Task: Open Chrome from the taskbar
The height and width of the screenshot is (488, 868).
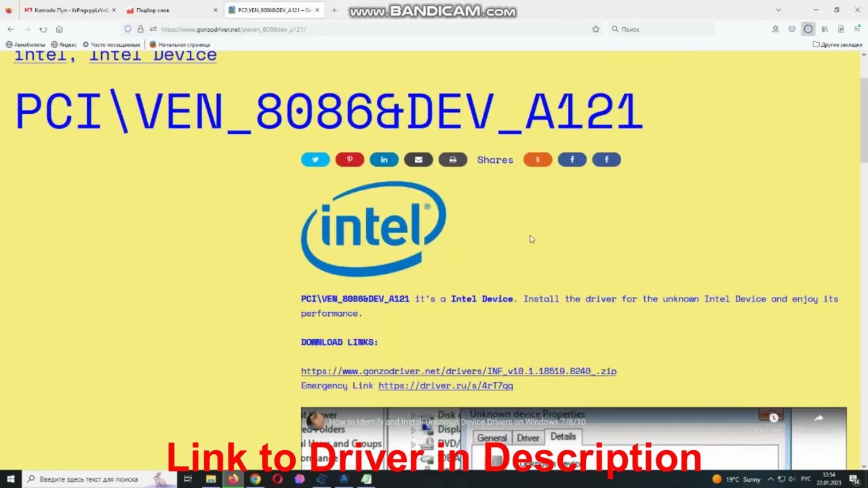Action: (255, 479)
